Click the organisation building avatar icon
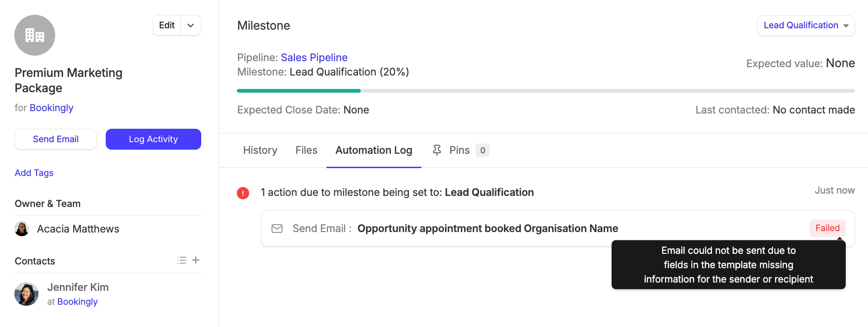 [x=35, y=35]
